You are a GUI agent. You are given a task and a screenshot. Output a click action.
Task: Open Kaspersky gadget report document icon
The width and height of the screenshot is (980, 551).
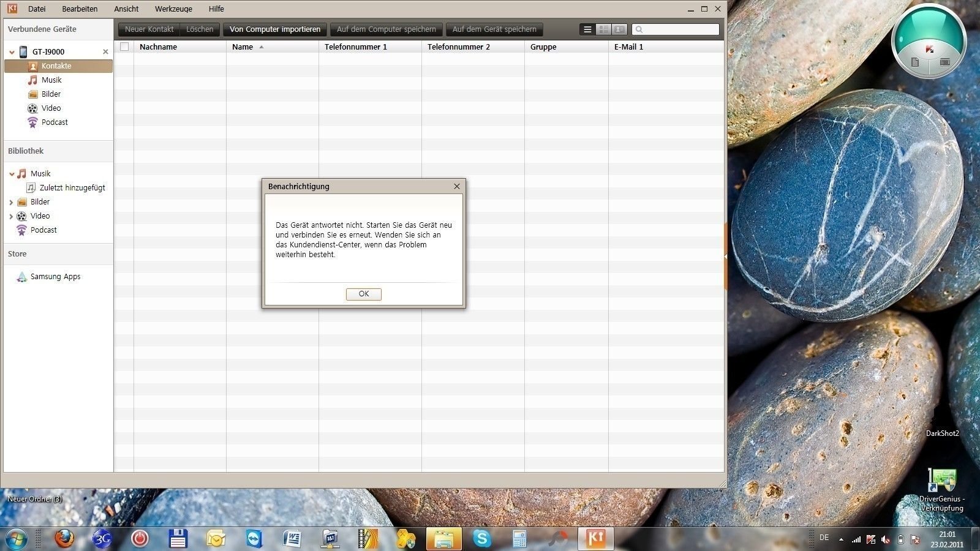[x=915, y=62]
